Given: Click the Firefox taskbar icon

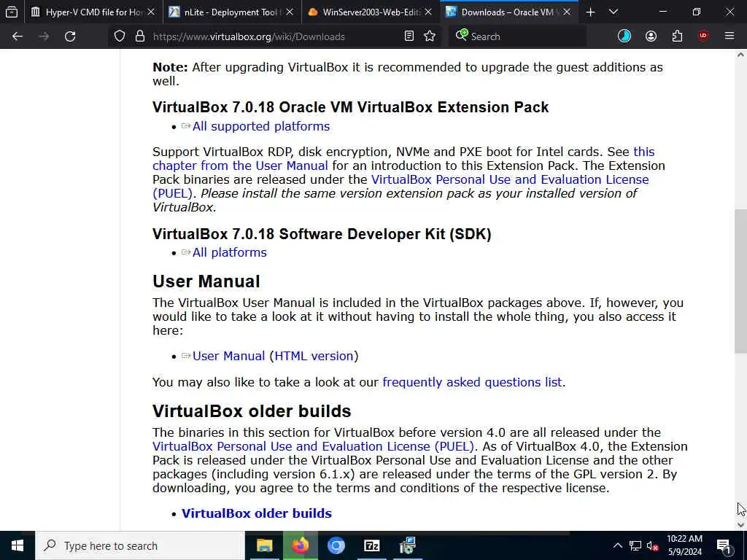Looking at the screenshot, I should point(300,545).
